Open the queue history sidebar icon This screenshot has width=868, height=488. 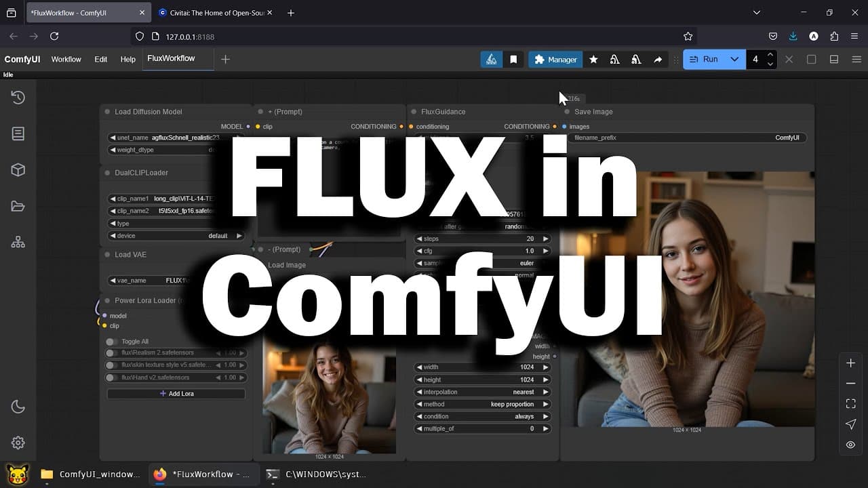tap(18, 98)
